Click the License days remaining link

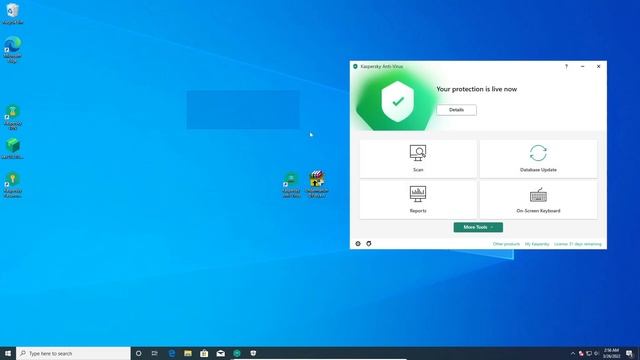pos(578,244)
